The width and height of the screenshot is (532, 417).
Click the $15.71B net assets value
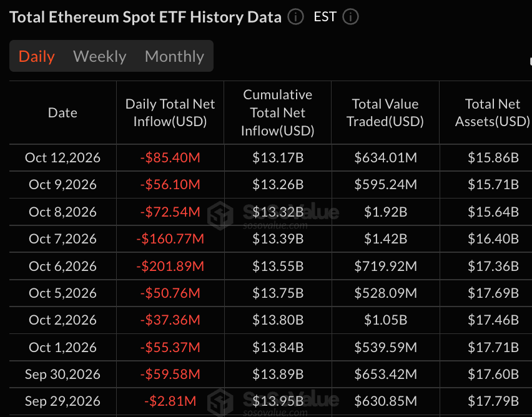pyautogui.click(x=493, y=185)
